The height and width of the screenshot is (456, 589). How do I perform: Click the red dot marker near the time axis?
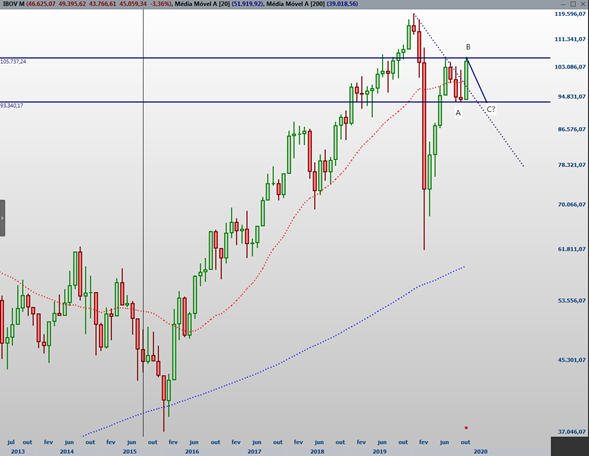pyautogui.click(x=466, y=427)
